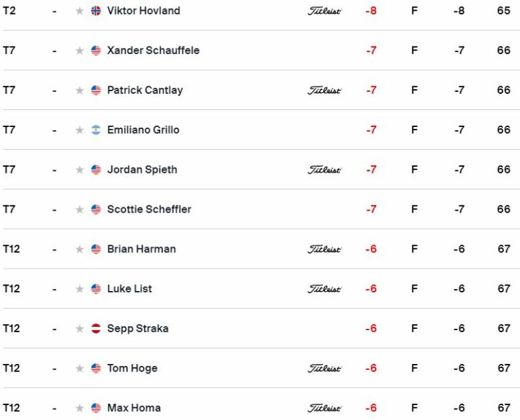Star Max Homa as a favorite
Screen dimensions: 520x420
point(80,408)
